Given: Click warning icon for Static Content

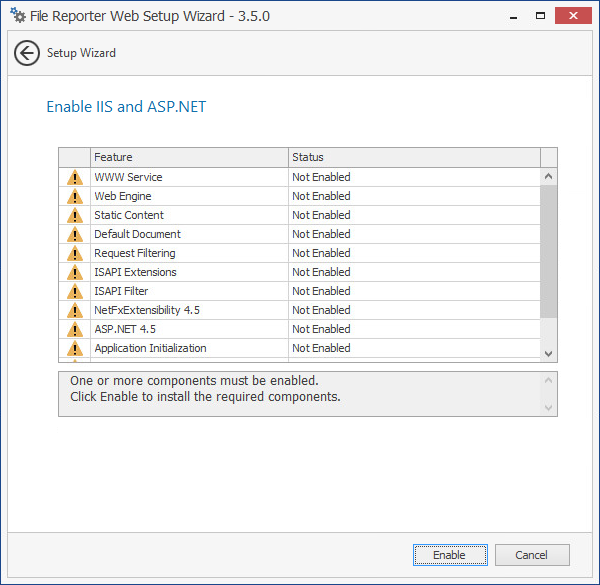Looking at the screenshot, I should (x=75, y=216).
